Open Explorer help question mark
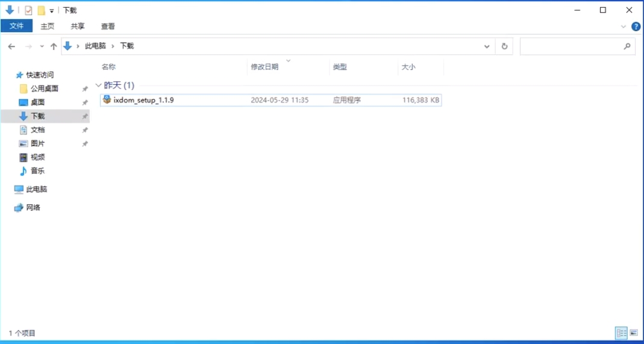 coord(635,27)
